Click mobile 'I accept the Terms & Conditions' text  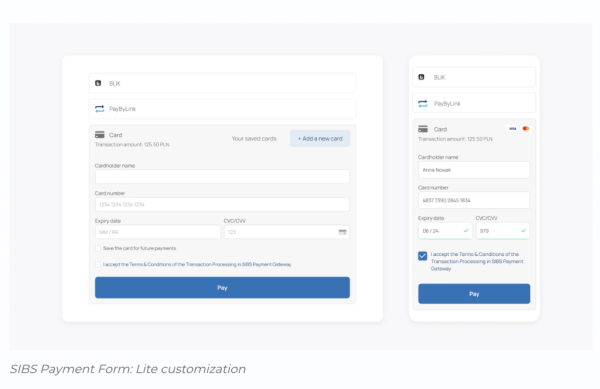(477, 261)
